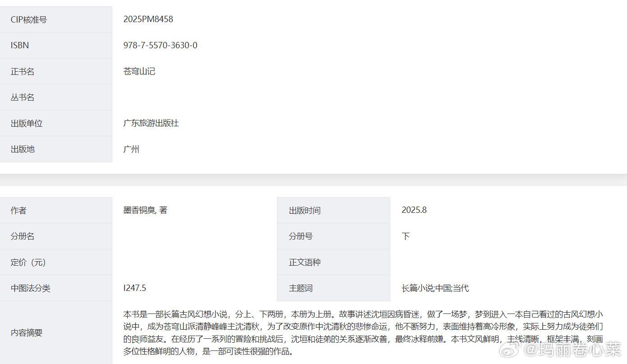
Task: Click the 分册号 label cell
Action: coord(333,236)
